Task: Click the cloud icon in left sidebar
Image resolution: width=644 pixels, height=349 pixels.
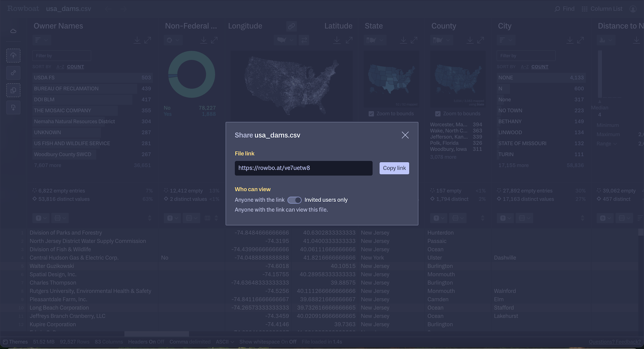Action: (x=13, y=31)
